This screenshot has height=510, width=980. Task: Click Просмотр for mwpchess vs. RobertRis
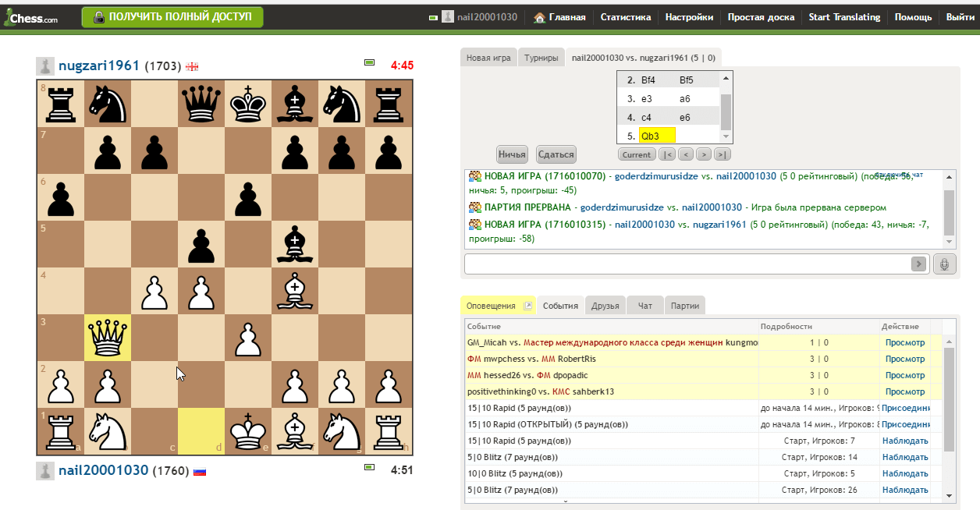pyautogui.click(x=904, y=359)
